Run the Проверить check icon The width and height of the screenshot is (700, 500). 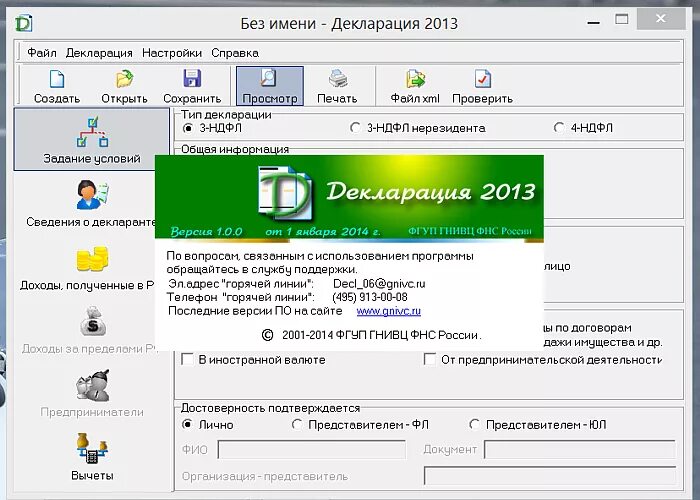click(x=483, y=79)
